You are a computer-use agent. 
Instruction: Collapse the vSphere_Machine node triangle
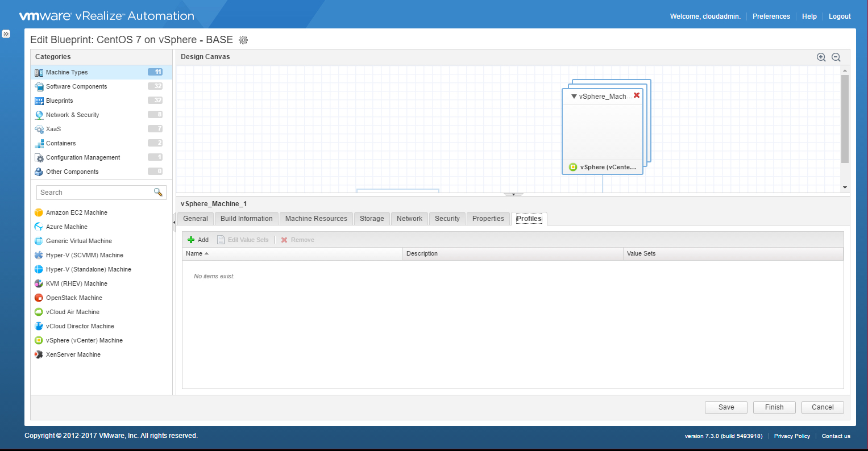574,97
